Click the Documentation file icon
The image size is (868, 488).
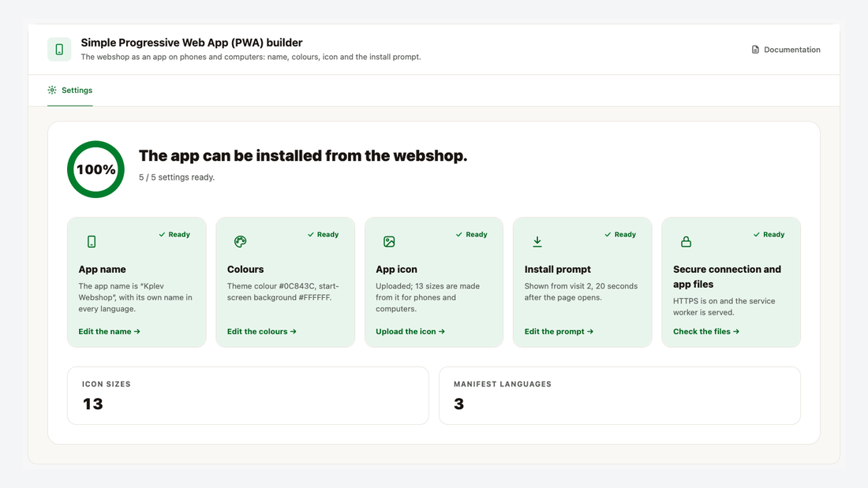tap(755, 50)
